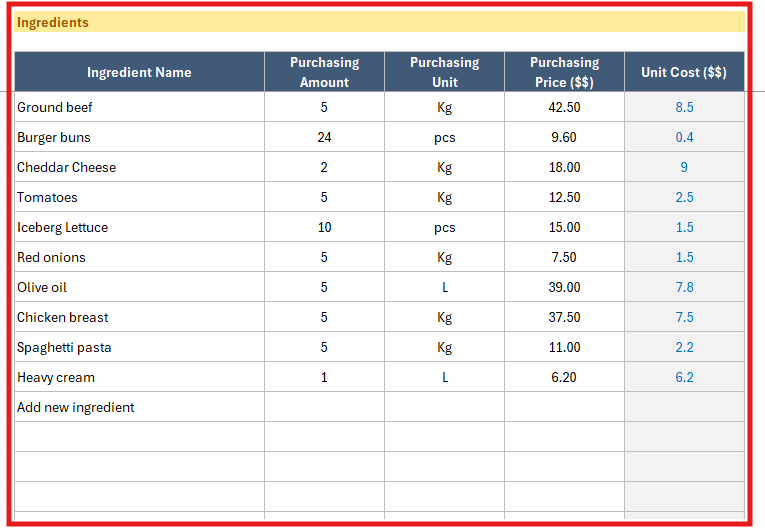Screen dimensions: 765x528
Task: Select Ground beef price 42.50
Action: (564, 107)
